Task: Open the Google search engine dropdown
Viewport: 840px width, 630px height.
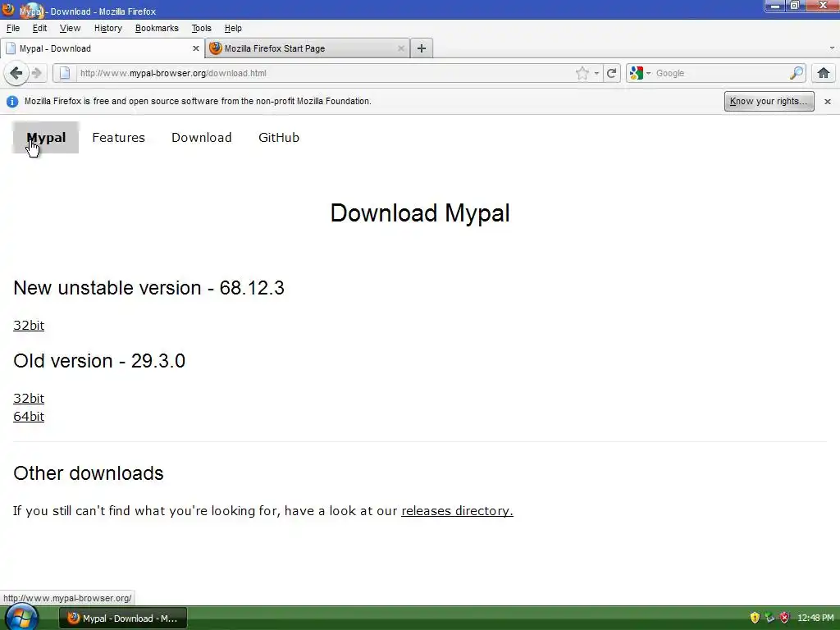Action: pos(640,73)
